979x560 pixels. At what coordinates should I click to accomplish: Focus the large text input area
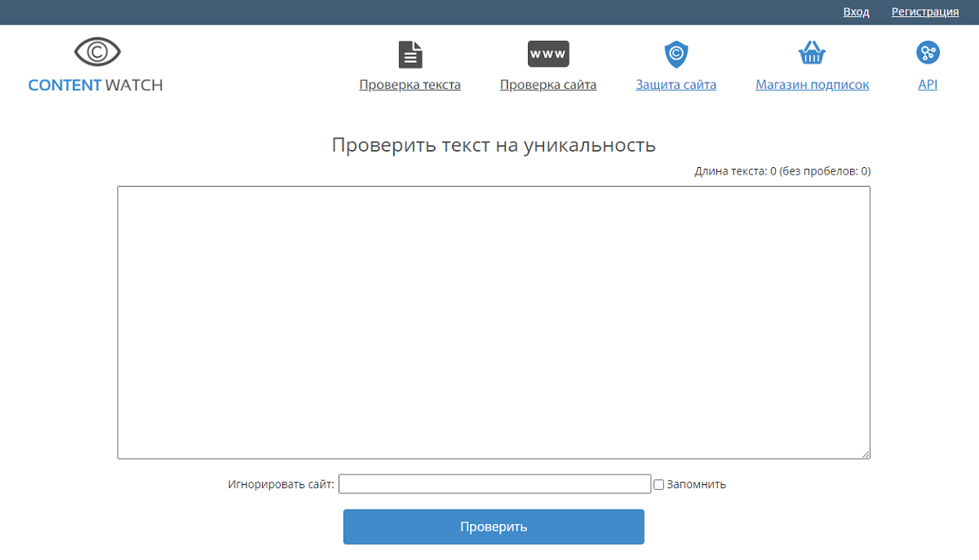click(494, 322)
